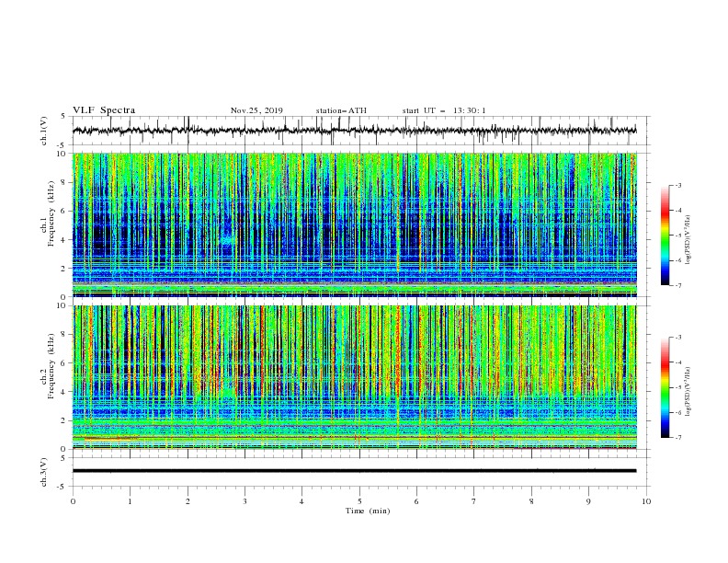
Task: Click the "station=ATH" label
Action: point(341,110)
